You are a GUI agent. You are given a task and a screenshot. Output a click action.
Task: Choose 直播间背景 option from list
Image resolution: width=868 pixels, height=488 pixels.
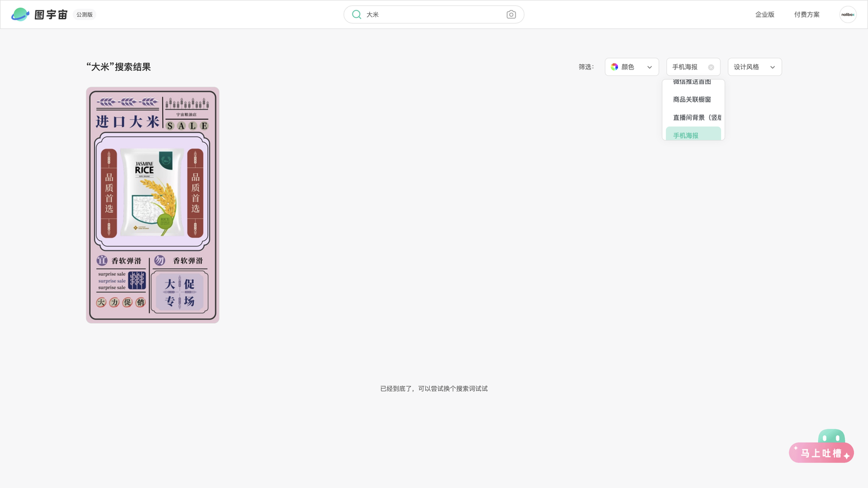pyautogui.click(x=693, y=117)
